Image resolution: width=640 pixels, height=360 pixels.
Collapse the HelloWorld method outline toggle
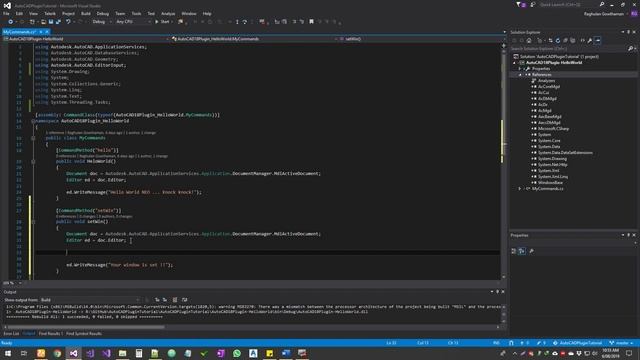pyautogui.click(x=33, y=162)
